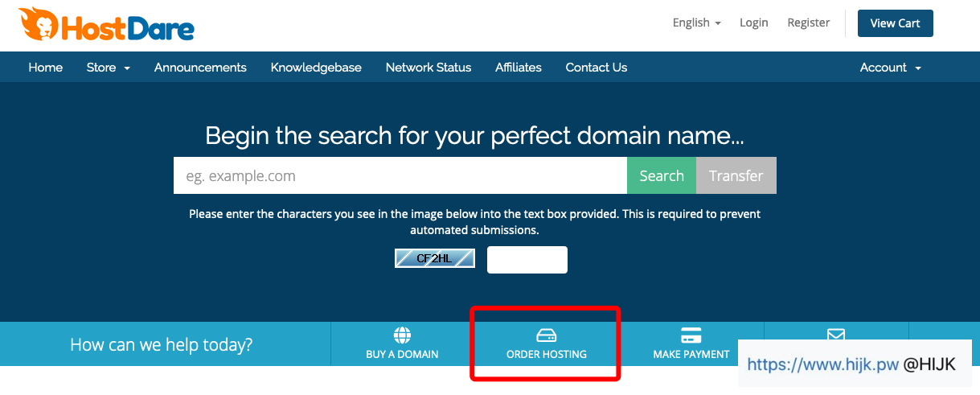980x395 pixels.
Task: Focus the domain name search field
Action: click(x=400, y=175)
